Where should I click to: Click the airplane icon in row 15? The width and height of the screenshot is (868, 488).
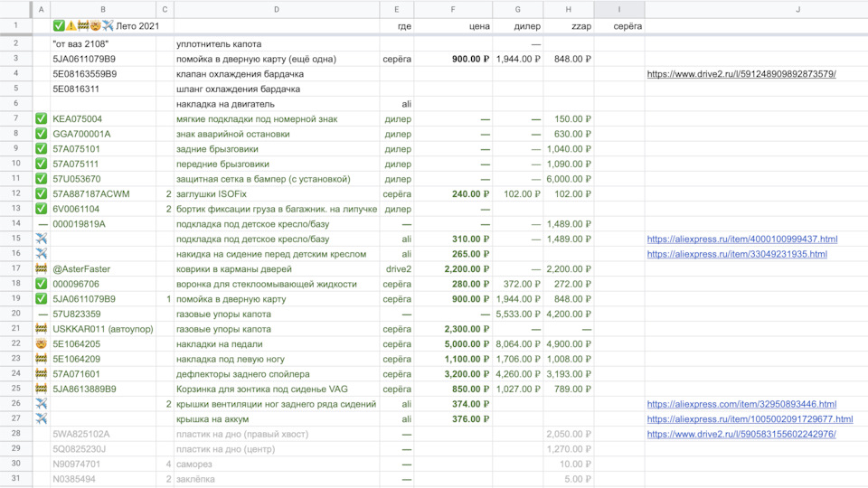(42, 239)
